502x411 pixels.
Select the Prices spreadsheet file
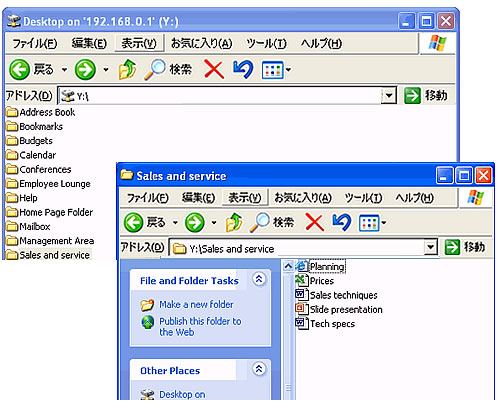tap(315, 281)
